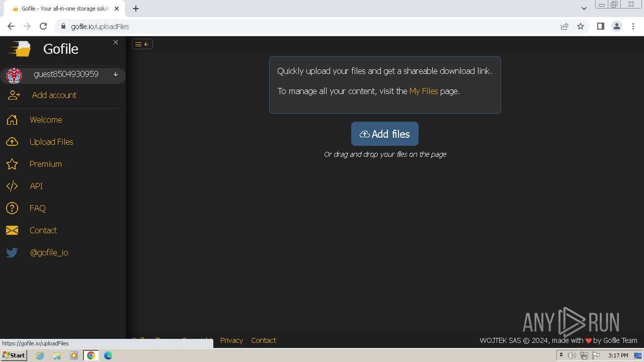Open the FAQ menu item
Image resolution: width=644 pixels, height=362 pixels.
pyautogui.click(x=38, y=208)
